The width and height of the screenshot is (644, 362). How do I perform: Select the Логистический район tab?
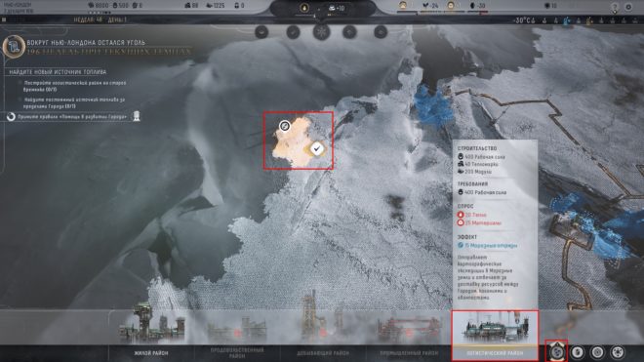495,353
